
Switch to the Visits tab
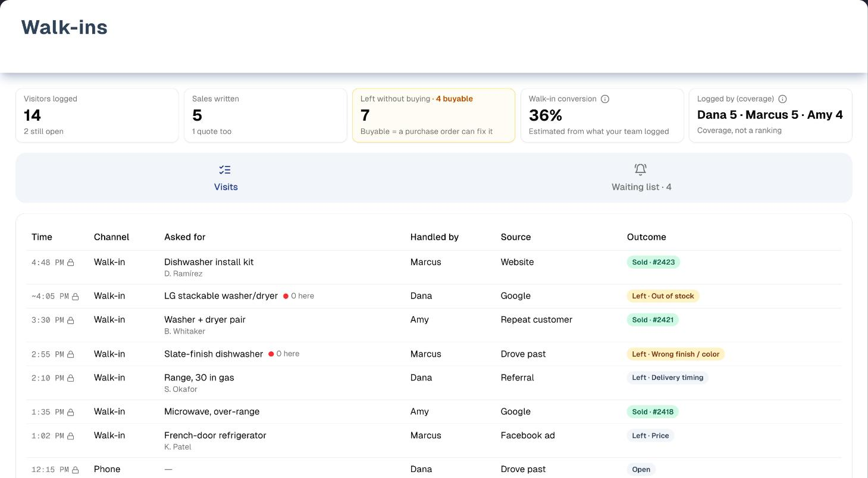(226, 178)
